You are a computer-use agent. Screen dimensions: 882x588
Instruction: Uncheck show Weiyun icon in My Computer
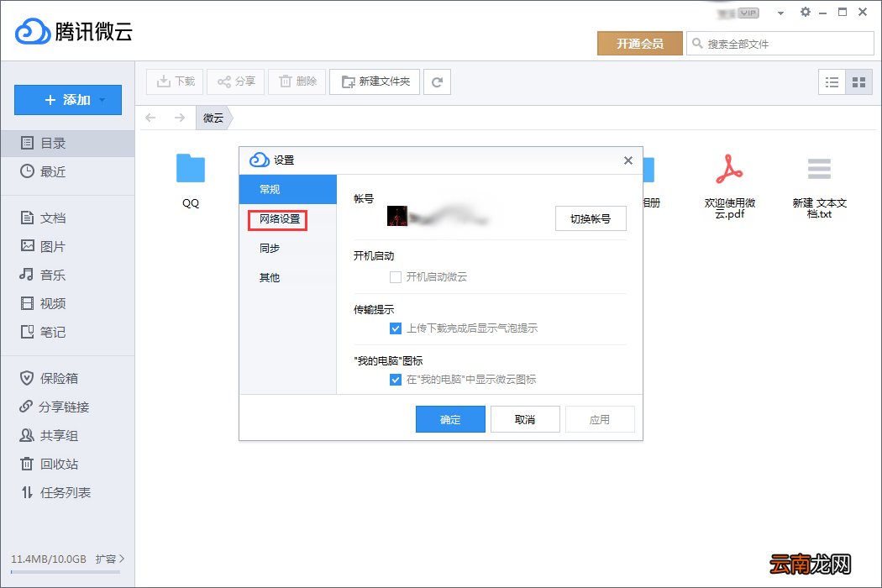point(395,380)
